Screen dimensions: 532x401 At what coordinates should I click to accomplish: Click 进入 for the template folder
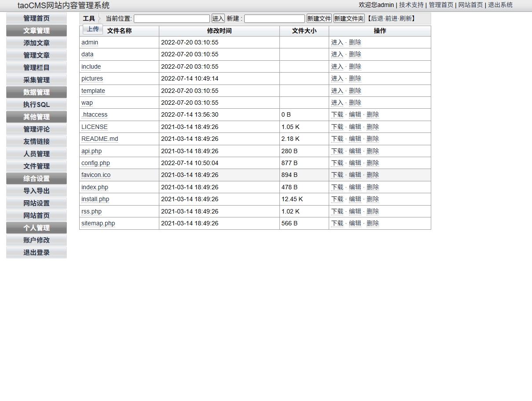pyautogui.click(x=337, y=91)
